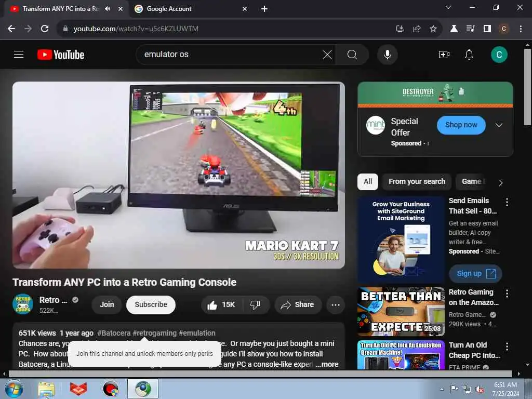Open SiteGround Email Marketing ad thumbnail
The width and height of the screenshot is (532, 399).
pyautogui.click(x=401, y=240)
